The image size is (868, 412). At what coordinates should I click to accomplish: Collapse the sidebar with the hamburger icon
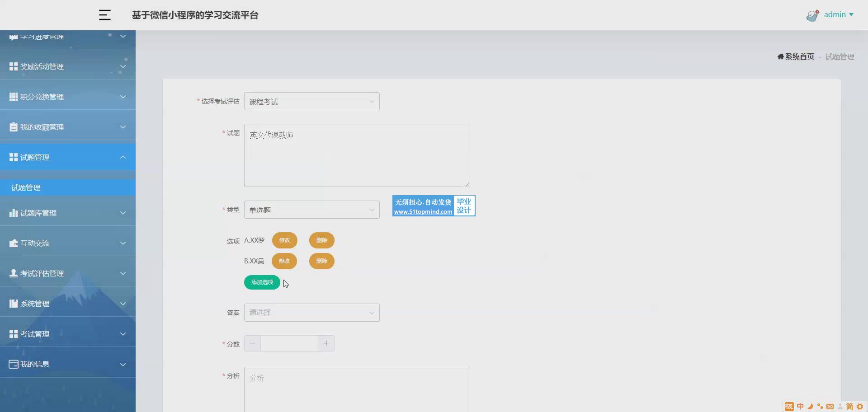click(104, 15)
